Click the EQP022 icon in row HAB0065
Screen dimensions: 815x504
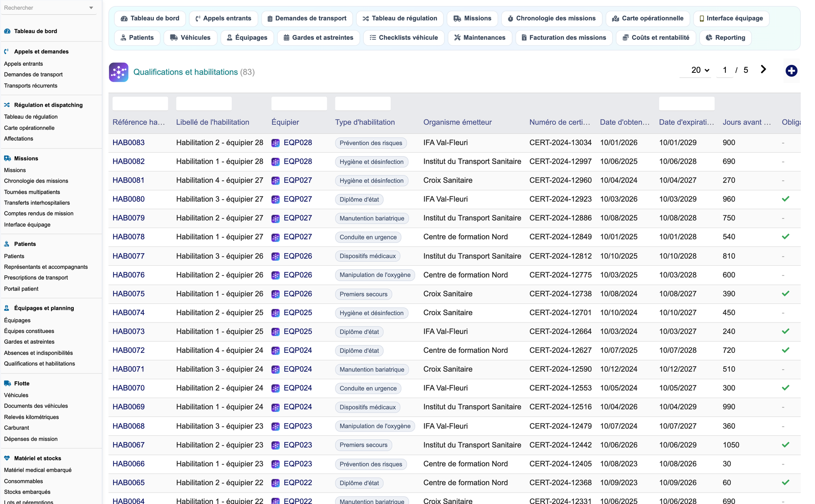click(276, 483)
